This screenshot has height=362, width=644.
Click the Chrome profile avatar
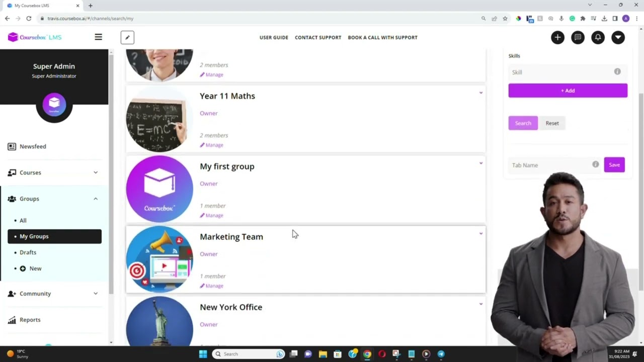626,19
